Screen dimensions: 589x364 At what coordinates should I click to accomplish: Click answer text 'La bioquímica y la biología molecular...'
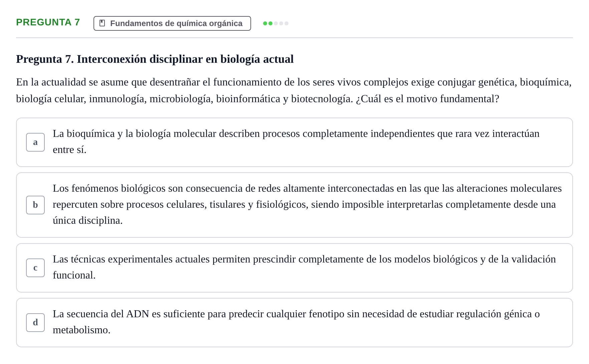(296, 142)
